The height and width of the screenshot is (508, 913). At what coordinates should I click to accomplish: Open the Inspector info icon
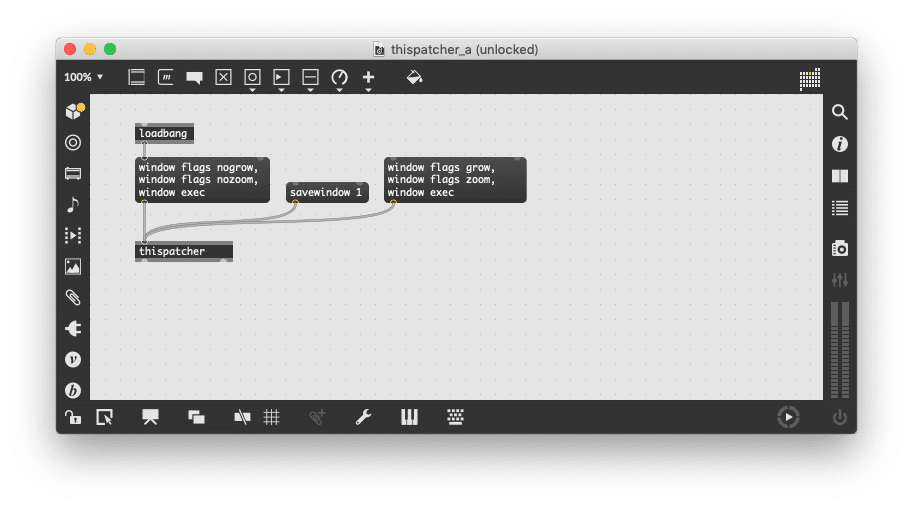coord(839,144)
